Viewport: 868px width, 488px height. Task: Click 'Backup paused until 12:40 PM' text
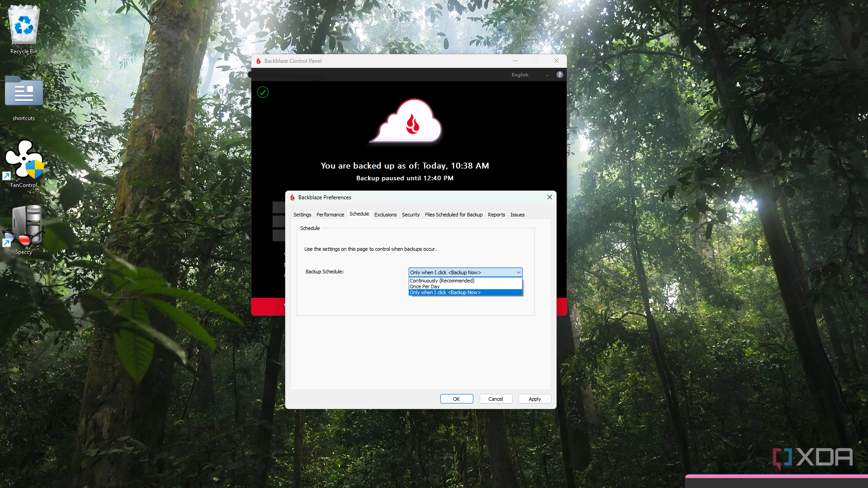405,178
